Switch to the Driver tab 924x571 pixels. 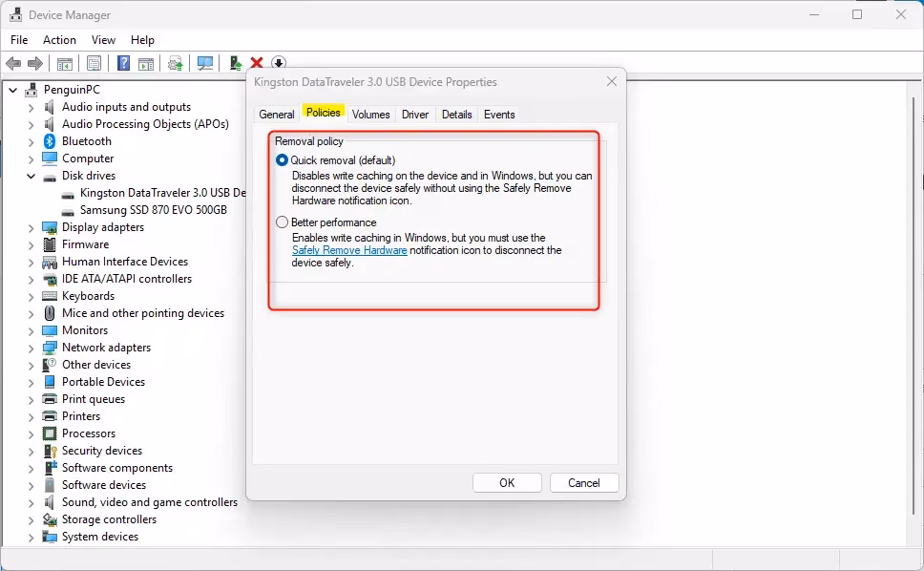(x=414, y=114)
